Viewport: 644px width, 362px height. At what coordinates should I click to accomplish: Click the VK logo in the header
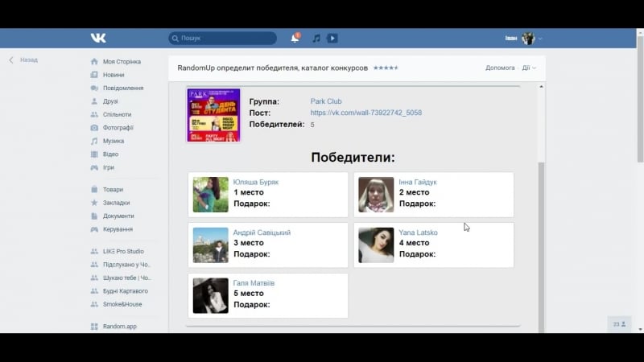click(x=97, y=38)
